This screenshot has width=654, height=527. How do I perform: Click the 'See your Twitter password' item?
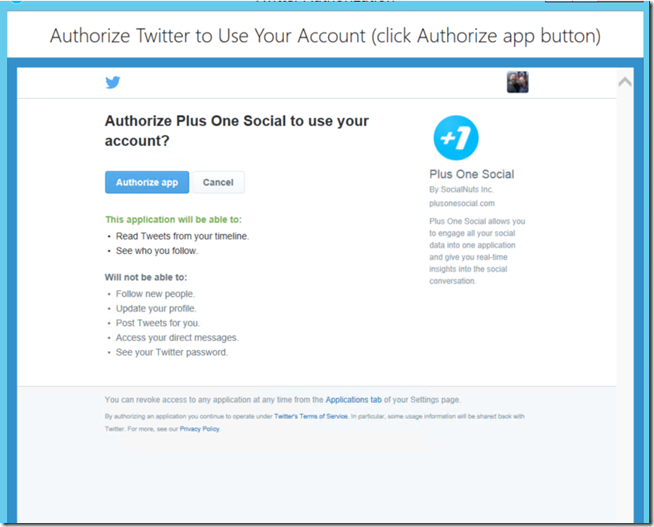pos(172,352)
